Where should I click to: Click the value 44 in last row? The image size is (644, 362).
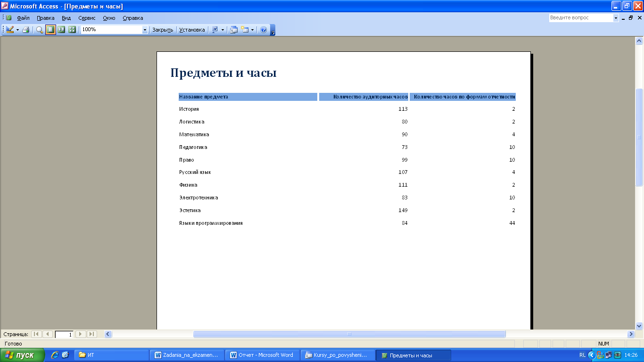(512, 223)
